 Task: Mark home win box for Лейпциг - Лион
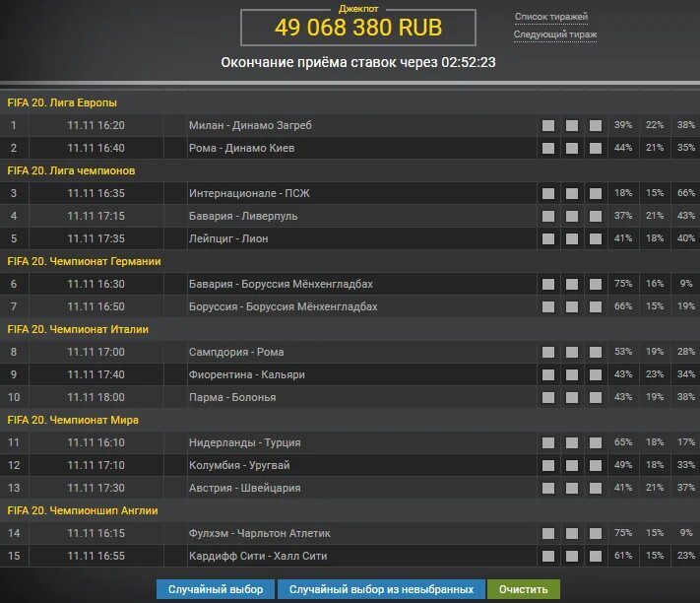[x=548, y=239]
